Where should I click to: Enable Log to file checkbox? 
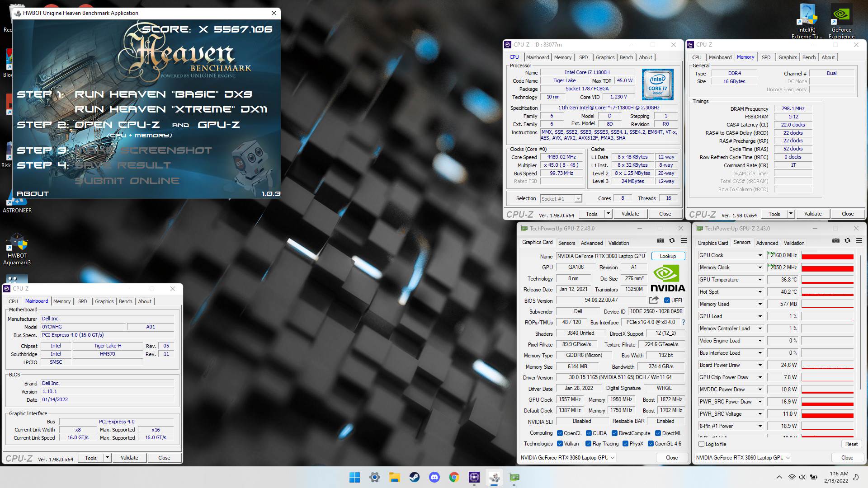(702, 444)
